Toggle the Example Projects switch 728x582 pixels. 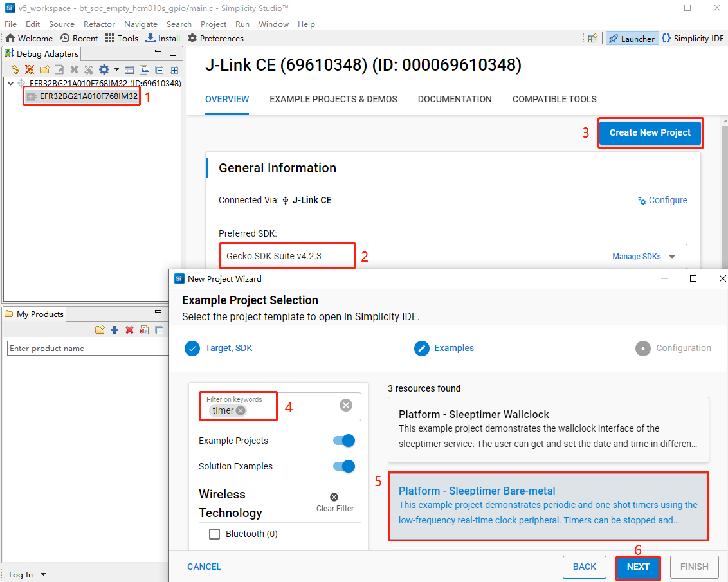tap(343, 441)
